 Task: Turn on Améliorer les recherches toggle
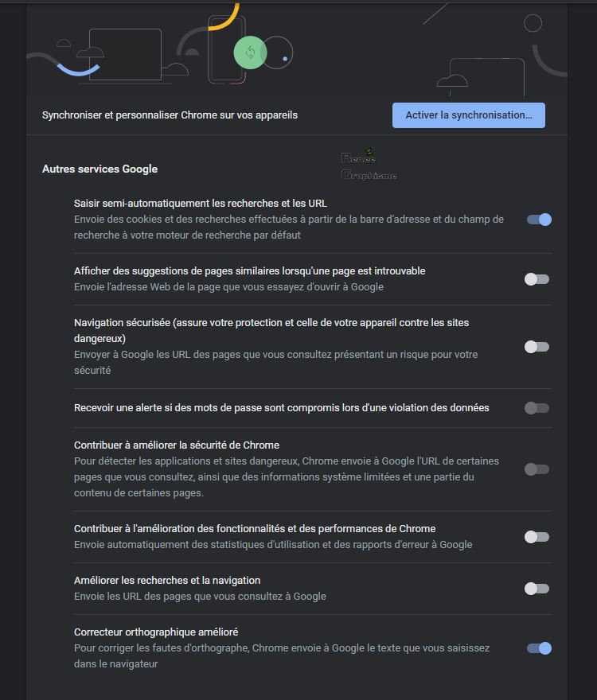coord(537,589)
